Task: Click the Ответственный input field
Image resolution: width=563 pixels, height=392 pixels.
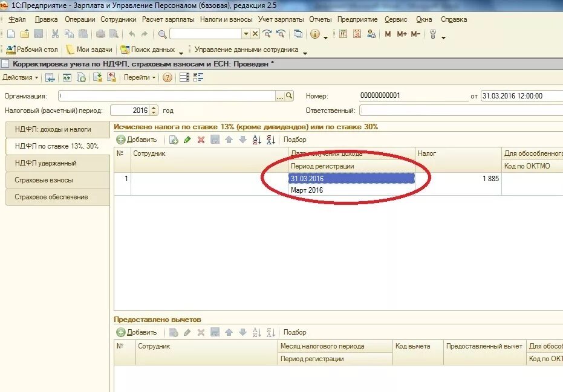Action: coord(461,111)
